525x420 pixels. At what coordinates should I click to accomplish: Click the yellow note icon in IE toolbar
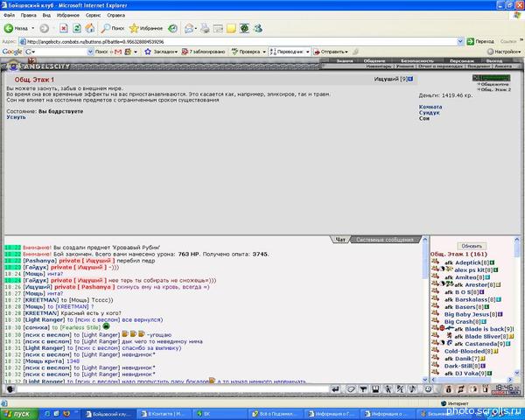pos(231,29)
